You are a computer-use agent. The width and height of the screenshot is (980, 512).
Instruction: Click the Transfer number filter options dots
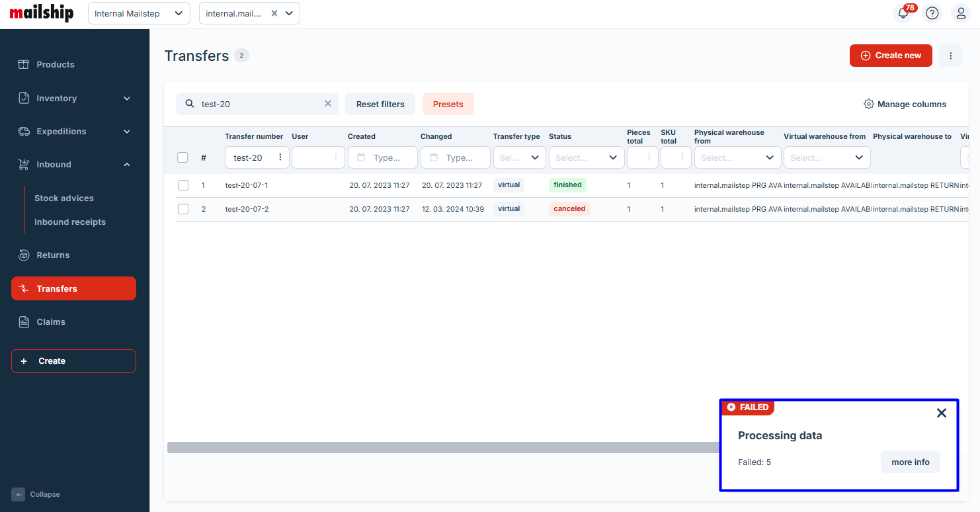tap(280, 157)
